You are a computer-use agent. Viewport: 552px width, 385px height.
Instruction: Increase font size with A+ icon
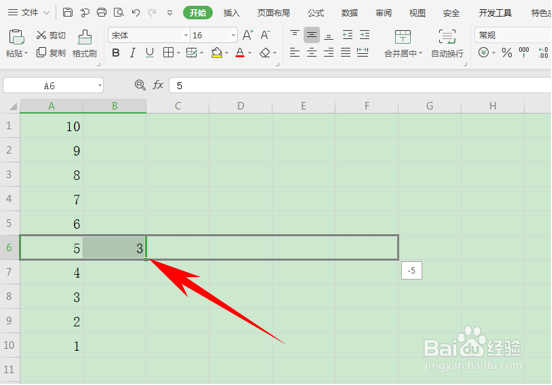[248, 35]
